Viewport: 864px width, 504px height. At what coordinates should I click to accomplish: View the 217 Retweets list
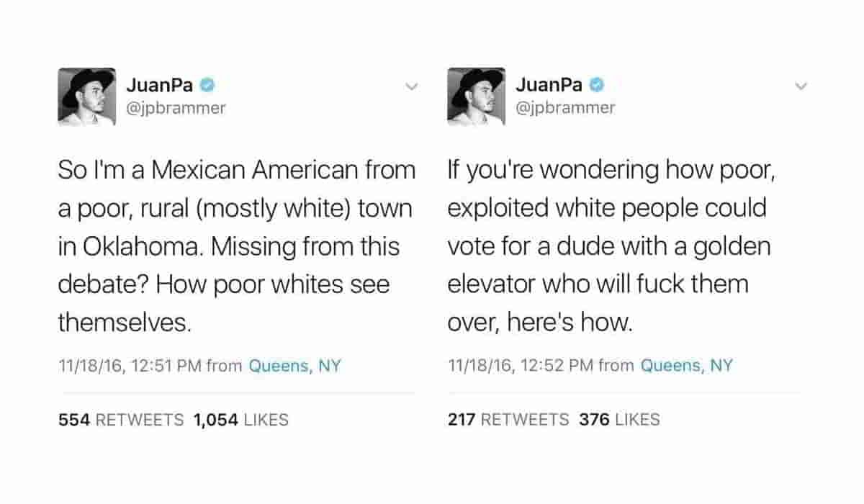508,420
